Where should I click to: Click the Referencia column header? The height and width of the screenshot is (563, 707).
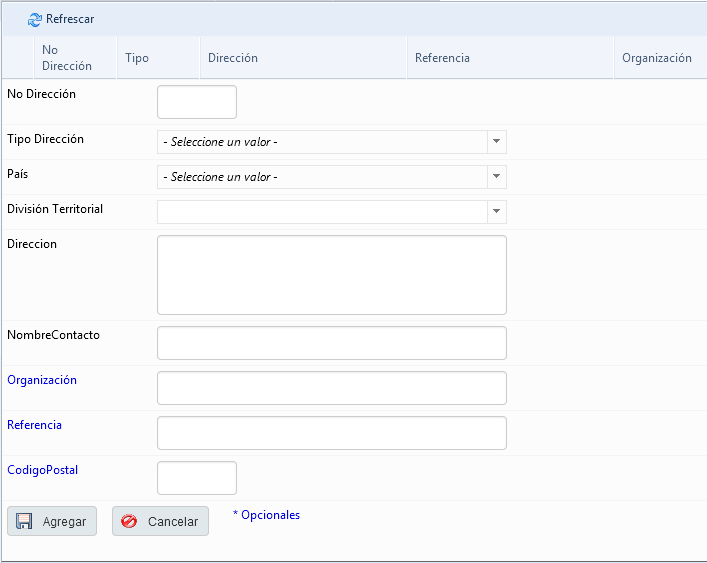pyautogui.click(x=442, y=58)
